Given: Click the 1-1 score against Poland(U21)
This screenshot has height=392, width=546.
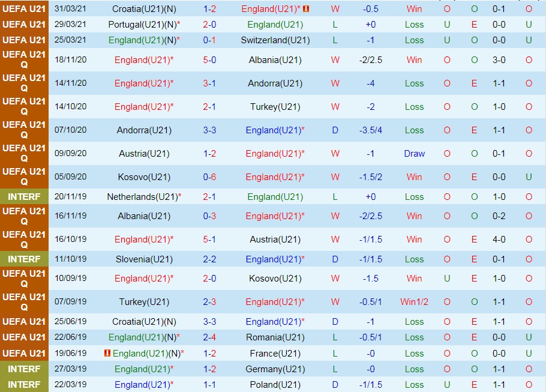Looking at the screenshot, I should 209,385.
